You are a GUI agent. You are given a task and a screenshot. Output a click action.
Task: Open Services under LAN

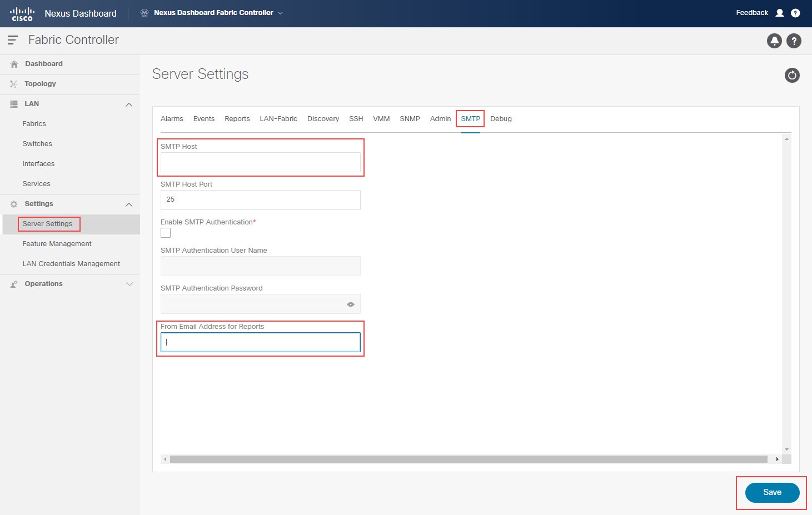36,184
